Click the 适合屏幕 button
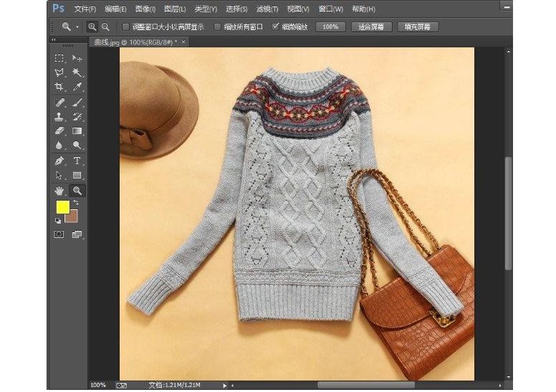Screen dimensions: 556x392 click(x=371, y=27)
